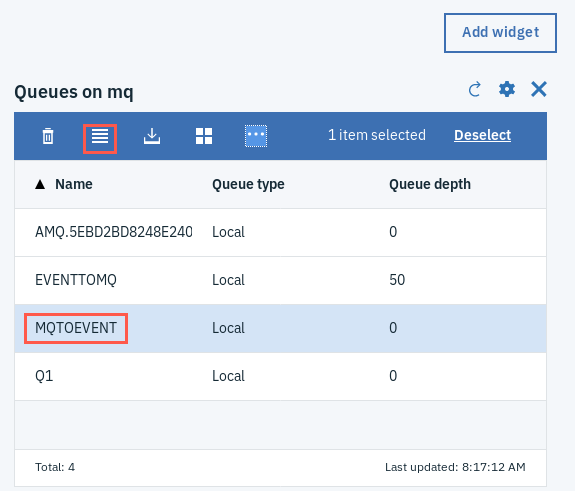
Task: Click the Add widget button
Action: tap(500, 33)
